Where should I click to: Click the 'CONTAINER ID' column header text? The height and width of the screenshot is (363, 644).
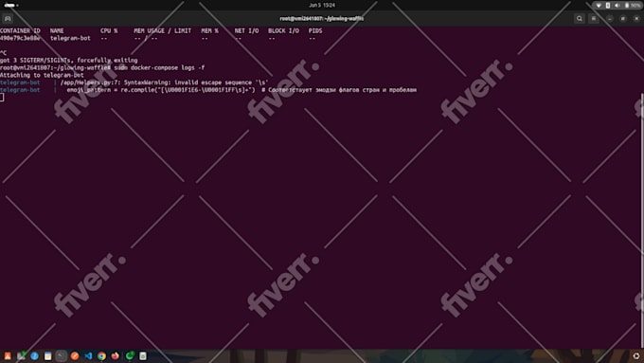20,31
